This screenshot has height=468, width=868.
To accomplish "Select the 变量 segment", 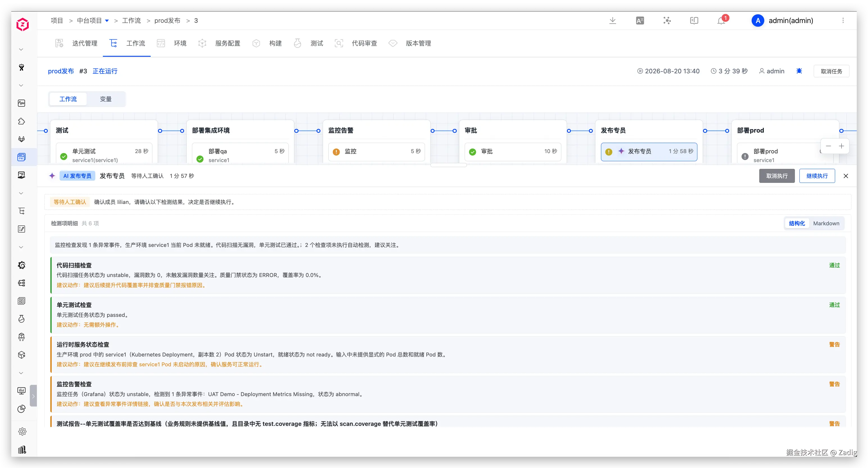I will pyautogui.click(x=106, y=99).
